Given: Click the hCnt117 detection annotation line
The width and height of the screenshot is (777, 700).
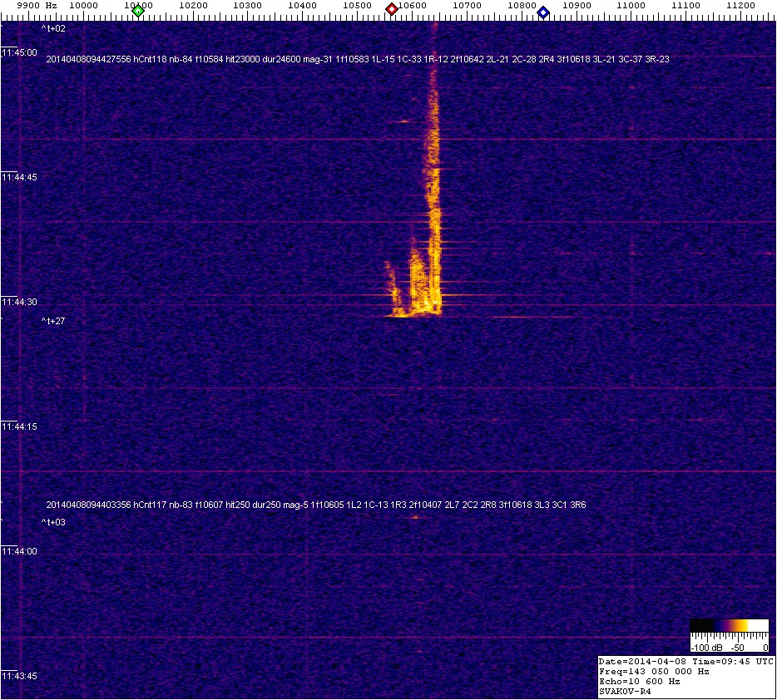Looking at the screenshot, I should (x=316, y=505).
